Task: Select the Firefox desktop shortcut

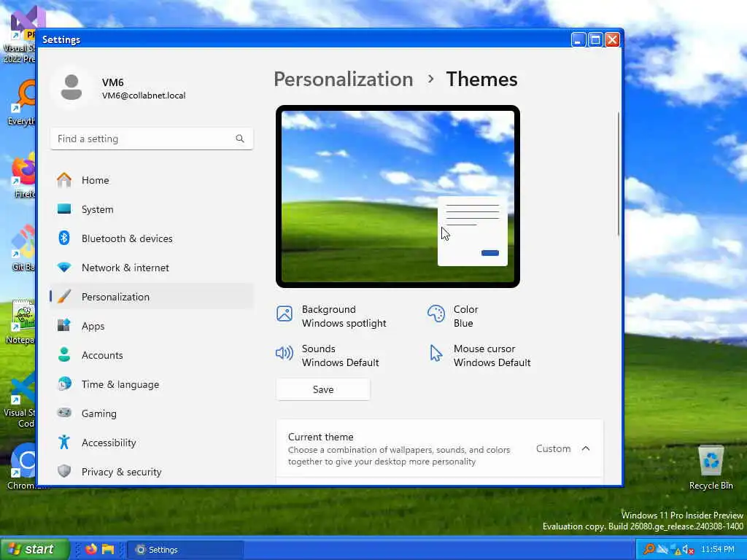Action: coord(22,175)
